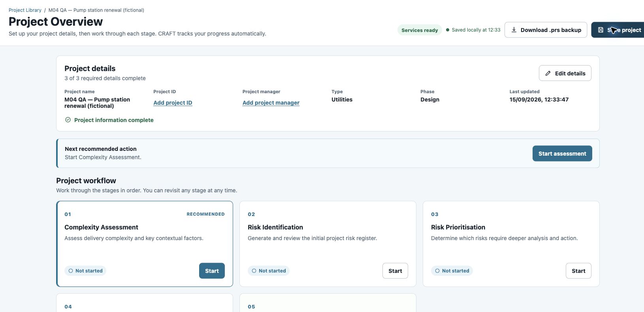Image resolution: width=644 pixels, height=312 pixels.
Task: Download the .prs backup file
Action: tap(546, 30)
